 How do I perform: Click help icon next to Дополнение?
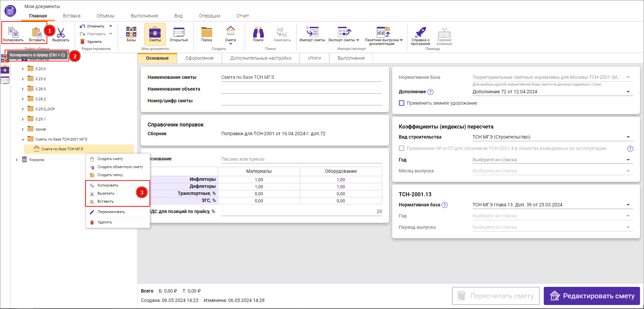[431, 92]
